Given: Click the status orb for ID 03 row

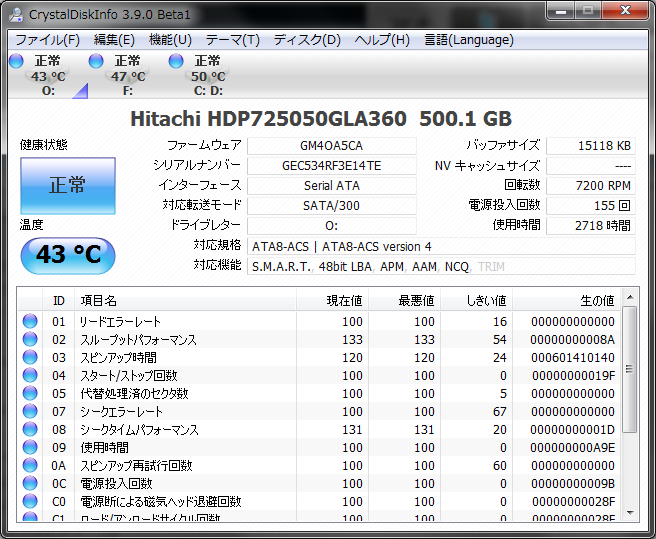Looking at the screenshot, I should pyautogui.click(x=30, y=357).
